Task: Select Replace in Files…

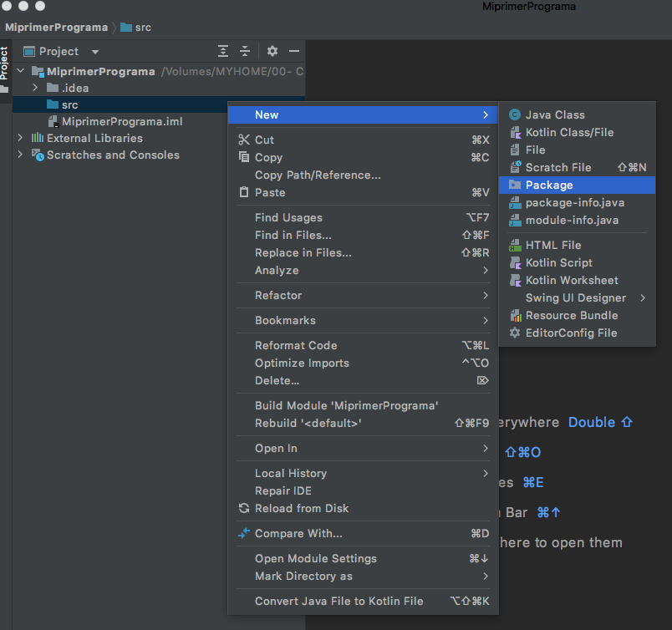Action: point(363,253)
